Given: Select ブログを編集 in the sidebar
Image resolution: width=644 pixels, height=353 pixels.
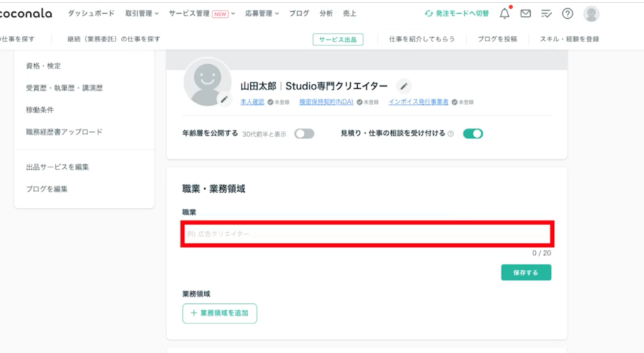Looking at the screenshot, I should (x=47, y=189).
